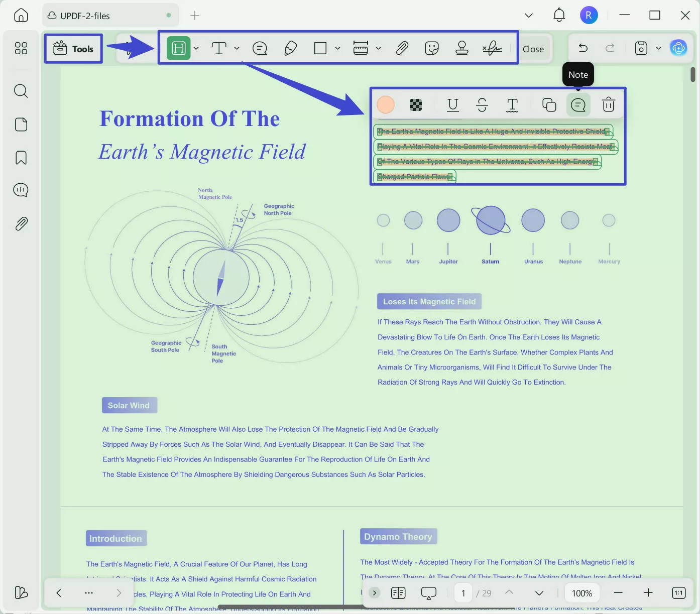
Task: Open the Signature tool
Action: pyautogui.click(x=492, y=48)
